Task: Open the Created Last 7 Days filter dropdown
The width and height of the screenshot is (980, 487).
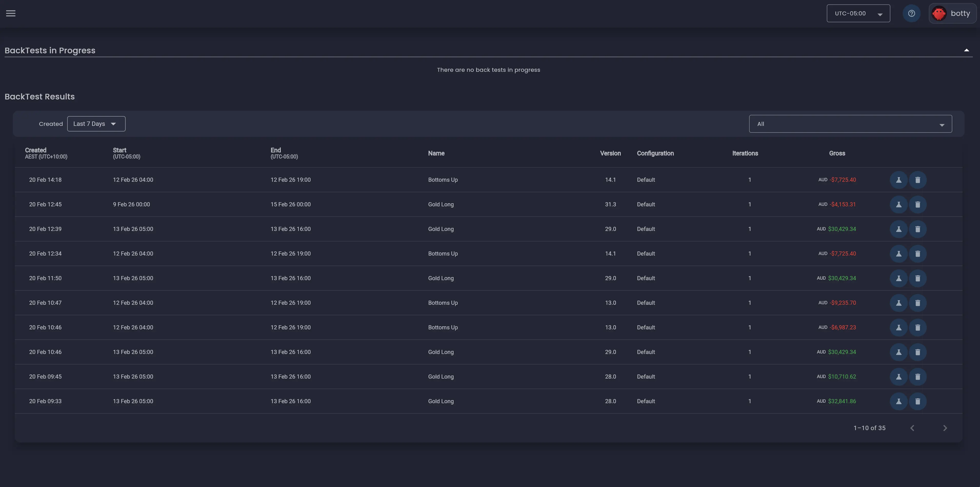Action: [x=96, y=124]
